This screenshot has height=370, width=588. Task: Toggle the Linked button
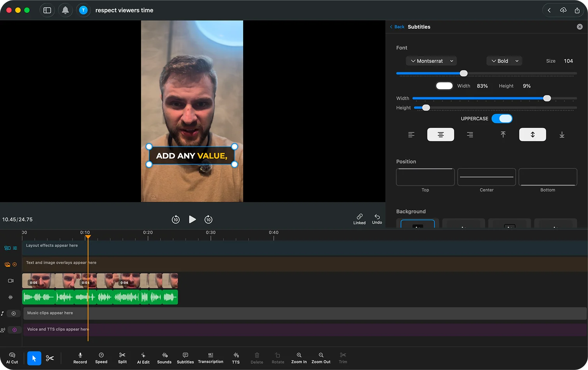(359, 219)
